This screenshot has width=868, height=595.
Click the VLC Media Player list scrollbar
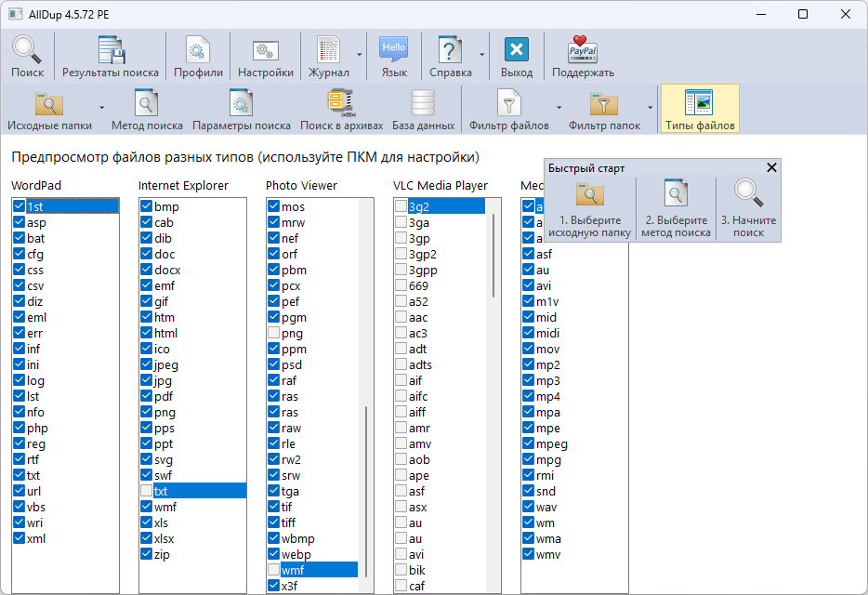point(493,258)
